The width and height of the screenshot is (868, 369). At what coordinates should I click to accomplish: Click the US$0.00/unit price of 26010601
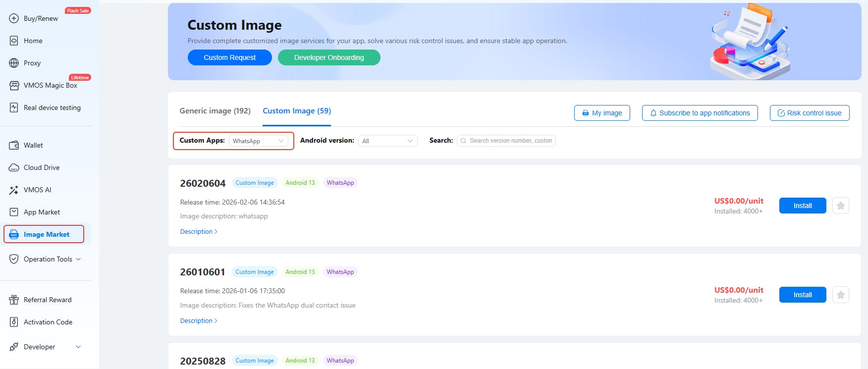739,290
